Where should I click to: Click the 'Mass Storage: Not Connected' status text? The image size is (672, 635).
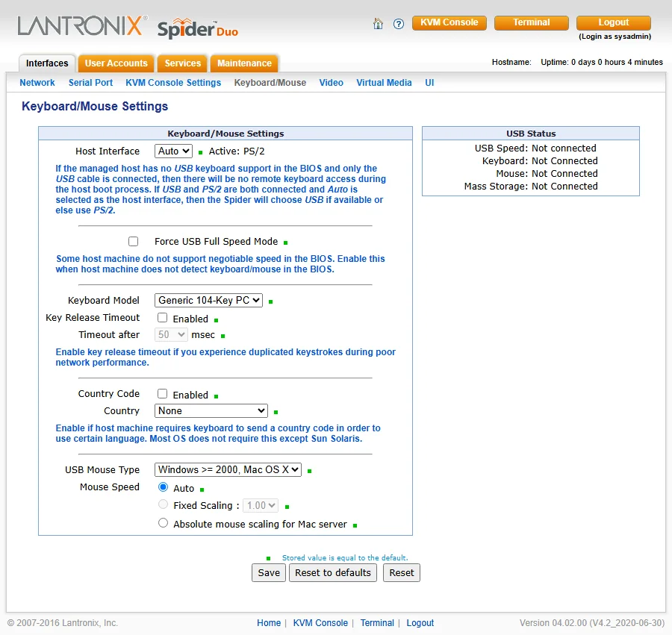point(531,187)
